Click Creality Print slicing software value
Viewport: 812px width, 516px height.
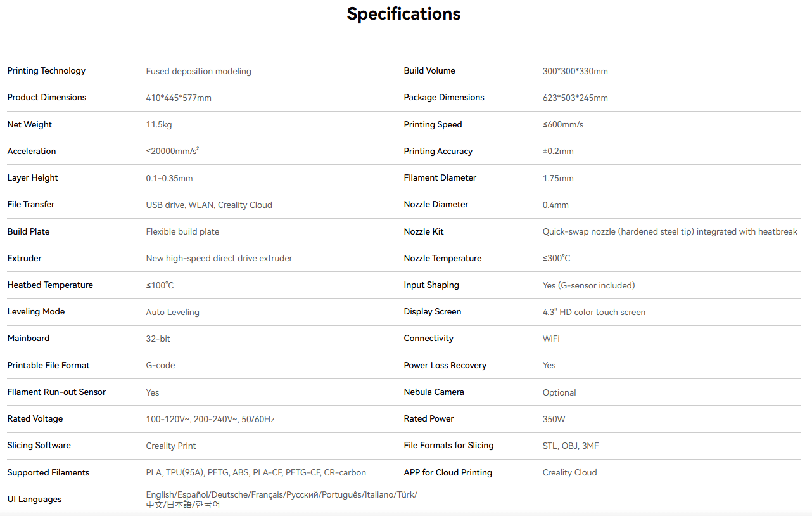pos(171,446)
